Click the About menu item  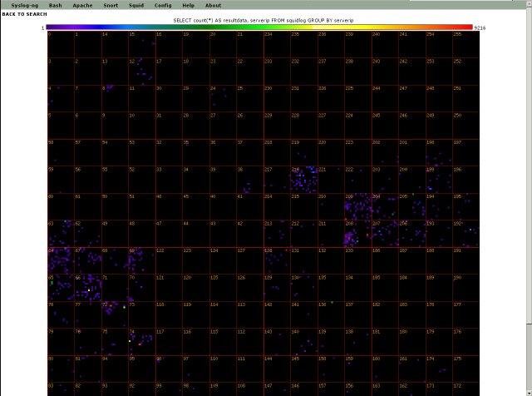[x=214, y=5]
